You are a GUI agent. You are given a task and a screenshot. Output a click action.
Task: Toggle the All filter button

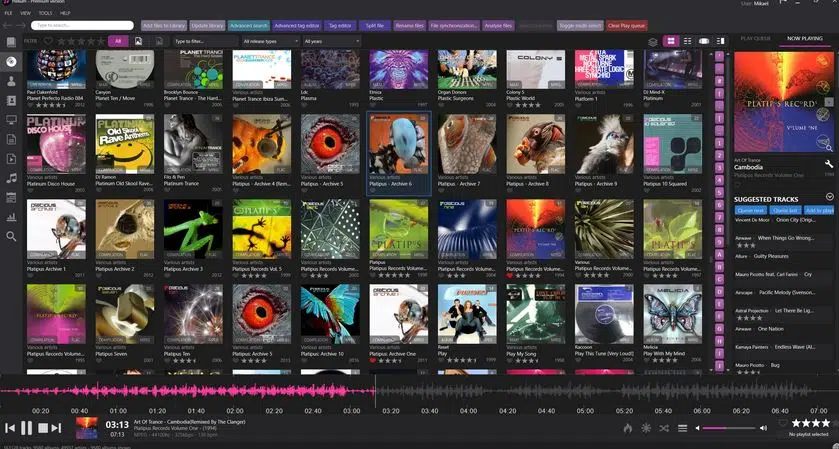tap(118, 41)
